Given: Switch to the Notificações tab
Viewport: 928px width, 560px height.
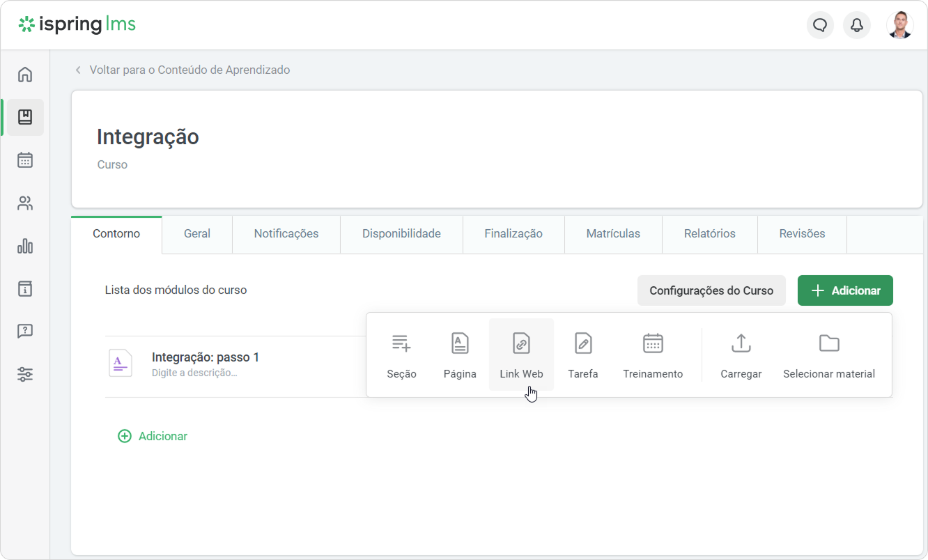Looking at the screenshot, I should [286, 234].
